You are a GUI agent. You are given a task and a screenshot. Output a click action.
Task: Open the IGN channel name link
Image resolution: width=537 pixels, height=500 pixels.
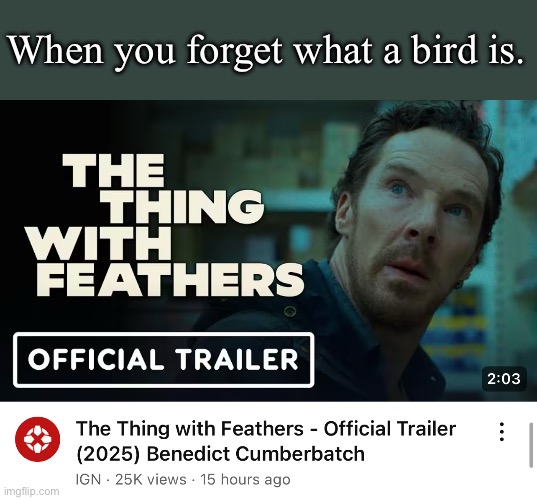[x=88, y=480]
